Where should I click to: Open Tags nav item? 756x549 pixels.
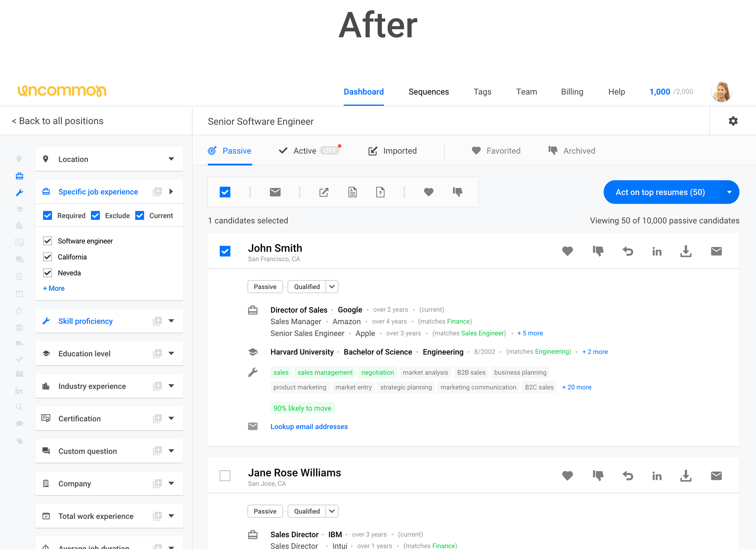coord(482,92)
